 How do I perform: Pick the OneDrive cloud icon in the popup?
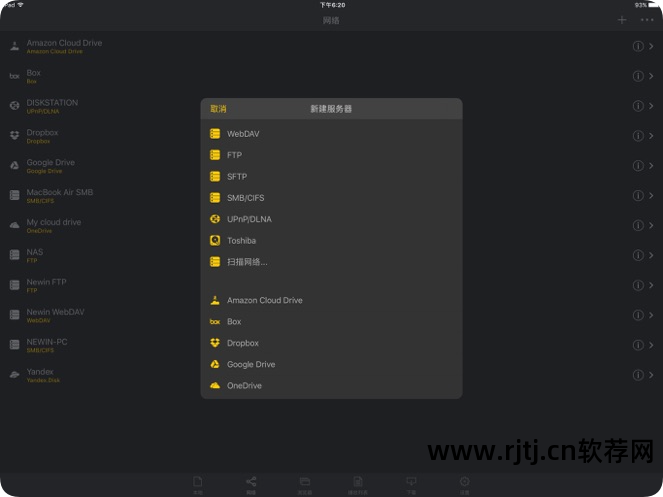coord(215,385)
